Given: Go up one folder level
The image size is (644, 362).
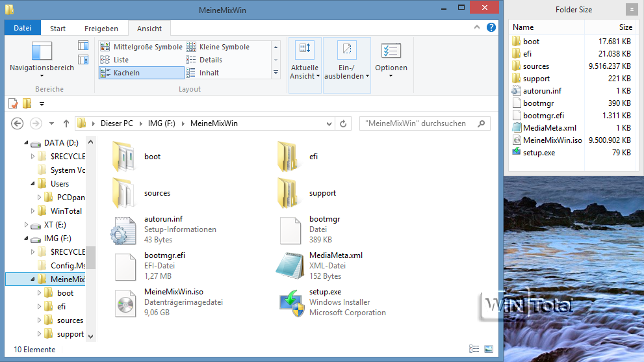Looking at the screenshot, I should point(66,123).
